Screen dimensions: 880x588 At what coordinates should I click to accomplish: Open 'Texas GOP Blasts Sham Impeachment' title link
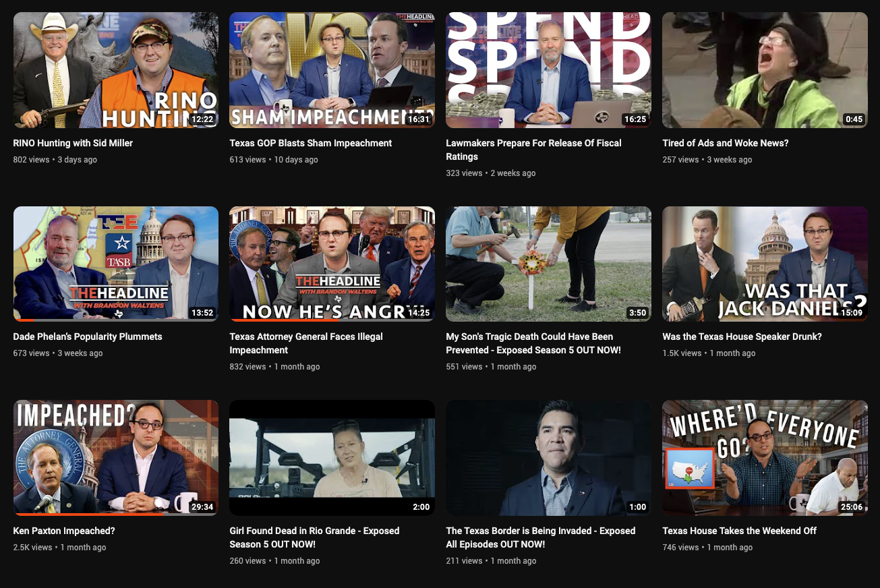pos(310,143)
